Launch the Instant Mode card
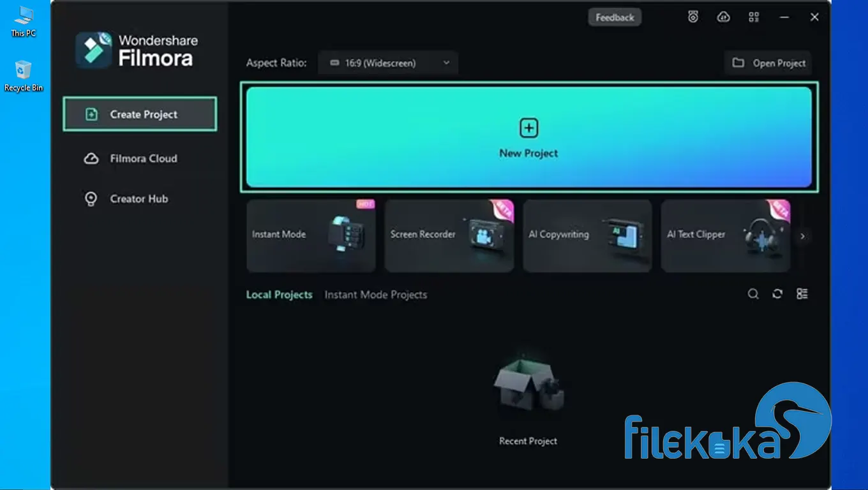 (x=311, y=235)
